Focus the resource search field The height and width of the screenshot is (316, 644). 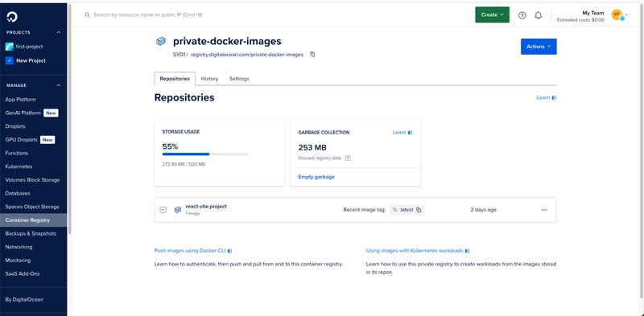point(148,14)
